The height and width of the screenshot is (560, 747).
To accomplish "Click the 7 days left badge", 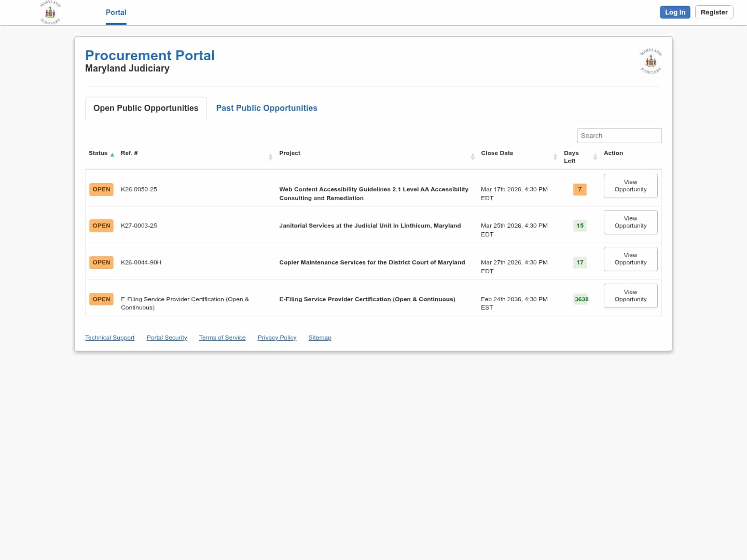I will coord(579,190).
